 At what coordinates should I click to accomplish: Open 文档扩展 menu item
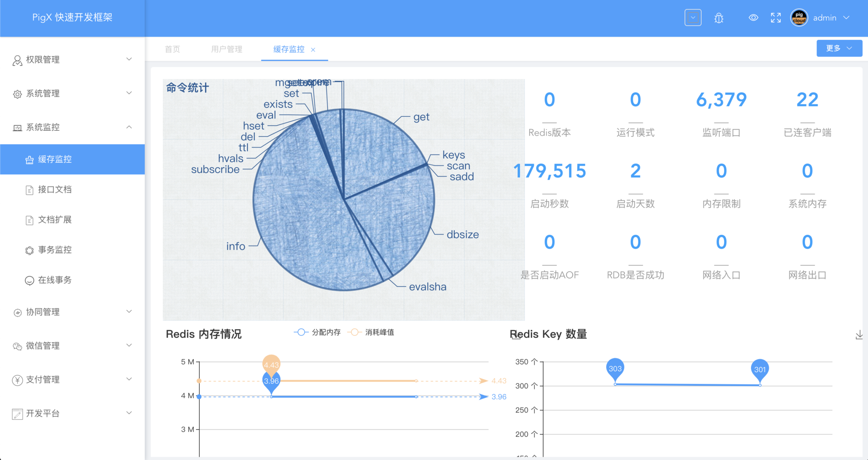(72, 220)
